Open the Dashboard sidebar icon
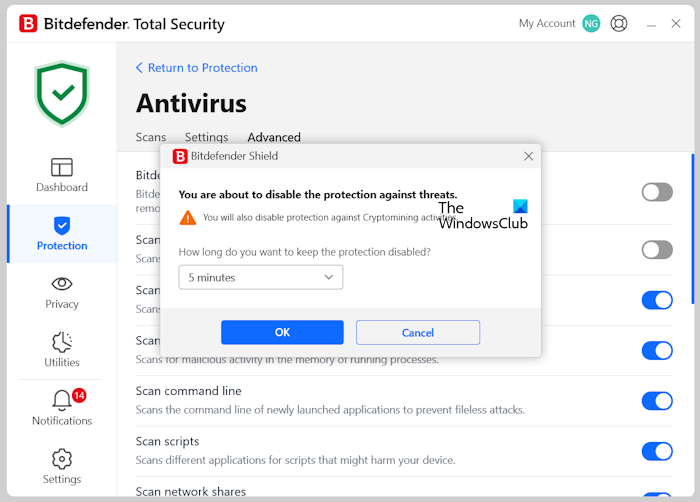The width and height of the screenshot is (700, 502). coord(62,168)
